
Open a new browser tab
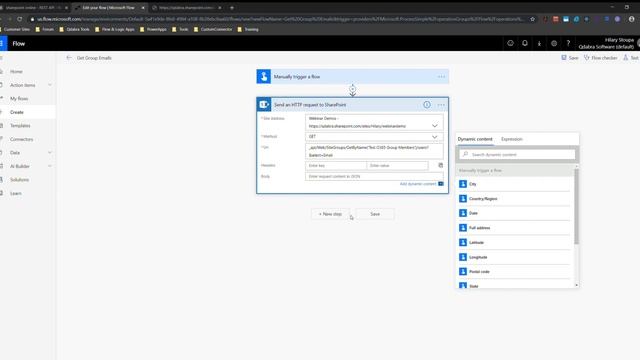[x=232, y=7]
